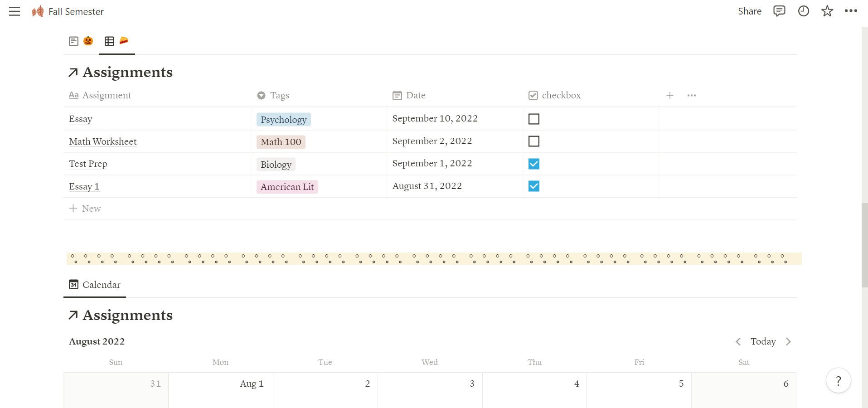Click the calendar icon on Date column

(397, 95)
